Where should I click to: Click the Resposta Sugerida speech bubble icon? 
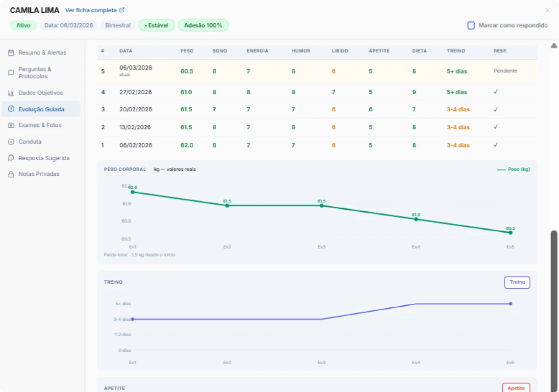coord(11,158)
